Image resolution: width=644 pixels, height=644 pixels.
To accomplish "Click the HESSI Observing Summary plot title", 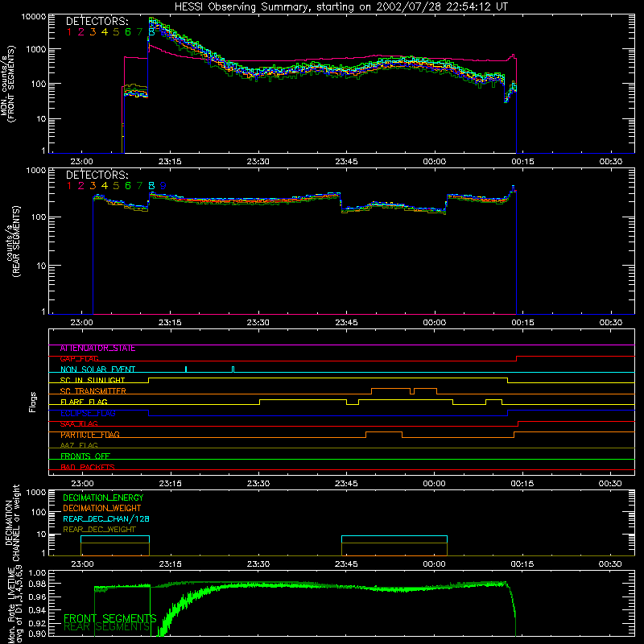I will point(341,7).
